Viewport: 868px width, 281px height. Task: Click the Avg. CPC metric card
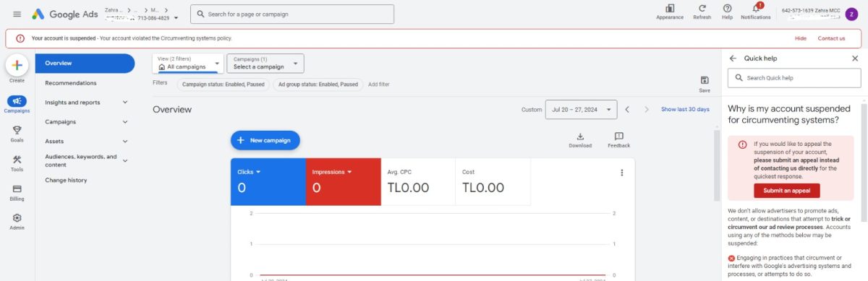(418, 181)
